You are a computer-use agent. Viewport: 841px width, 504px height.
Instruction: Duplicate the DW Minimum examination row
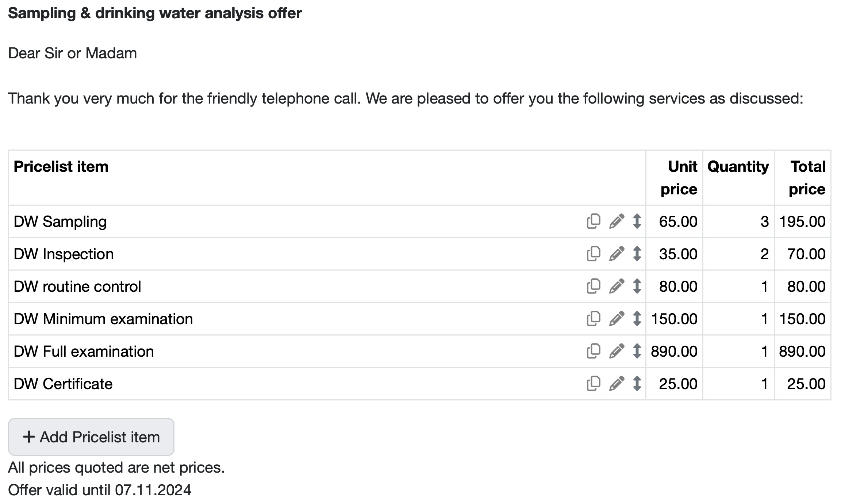click(594, 319)
